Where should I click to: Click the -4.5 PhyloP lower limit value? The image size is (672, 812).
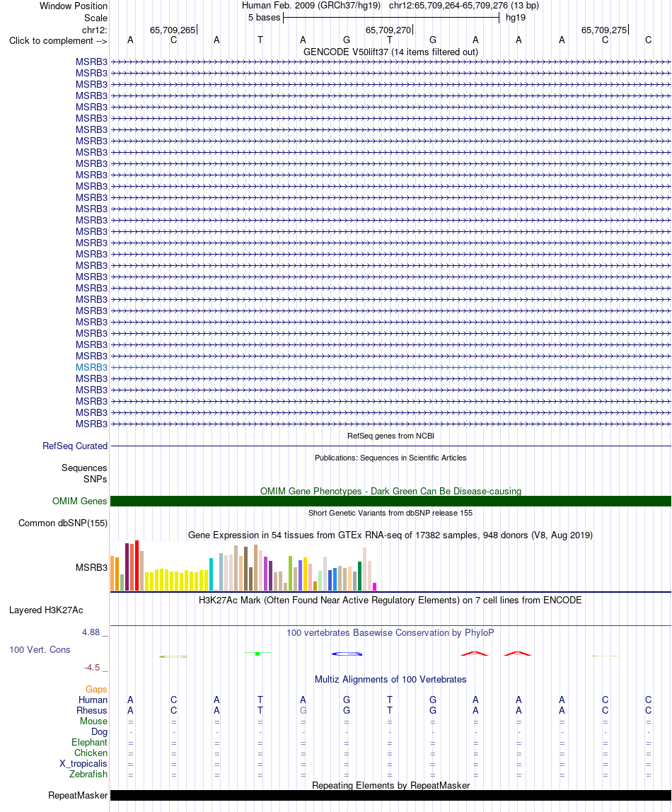tap(92, 668)
